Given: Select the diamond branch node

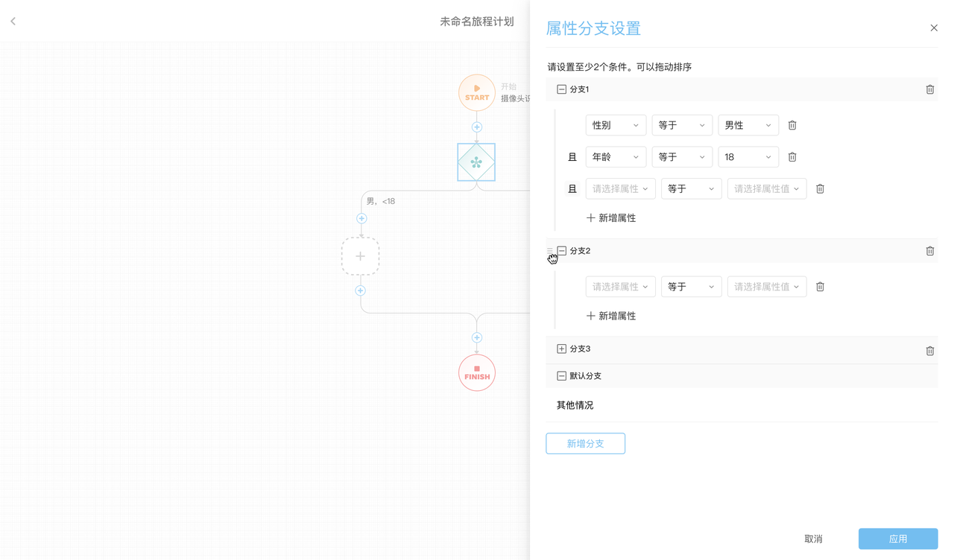Looking at the screenshot, I should pos(476,162).
